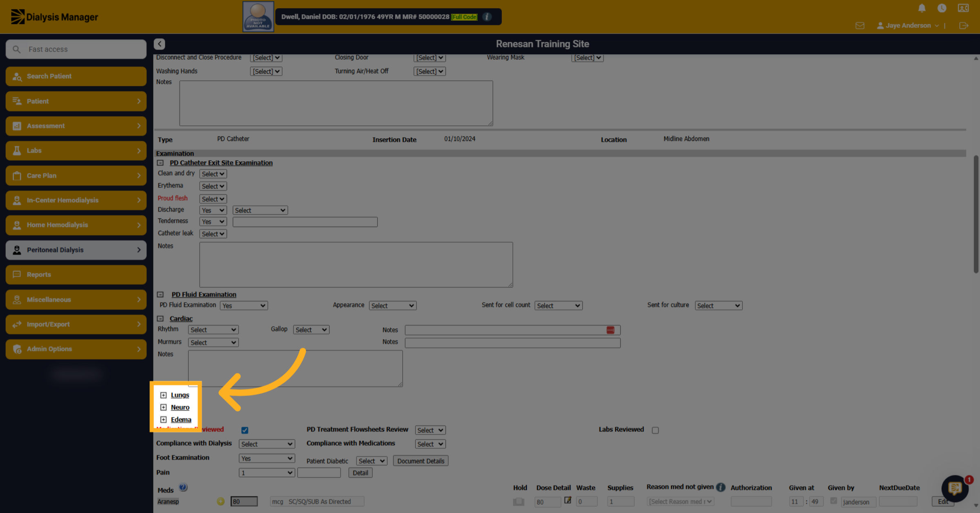Uncheck the Medications Reviewed checkbox
980x513 pixels.
[x=245, y=430]
